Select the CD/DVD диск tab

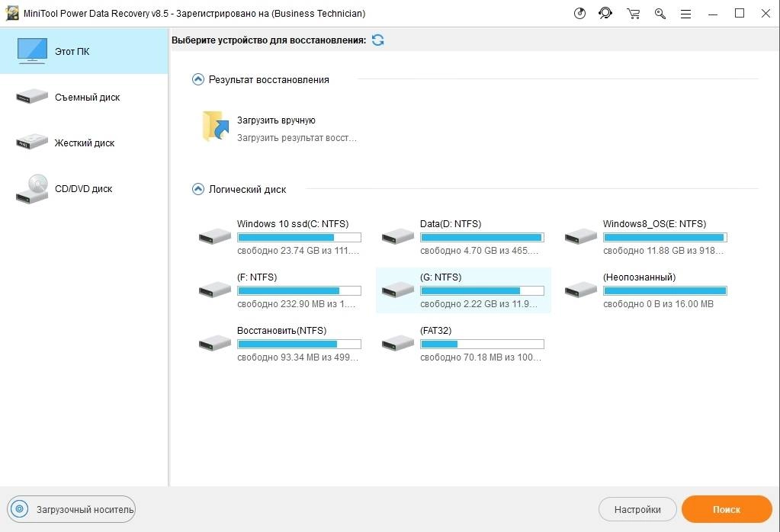[84, 188]
